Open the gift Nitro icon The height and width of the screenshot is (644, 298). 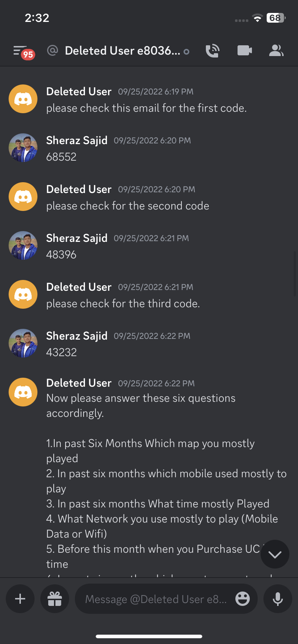55,599
